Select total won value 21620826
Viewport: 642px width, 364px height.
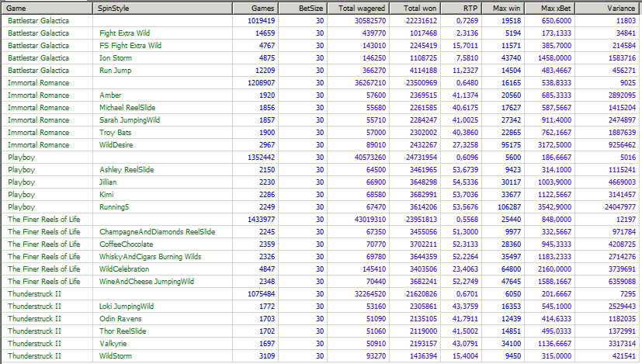(422, 294)
